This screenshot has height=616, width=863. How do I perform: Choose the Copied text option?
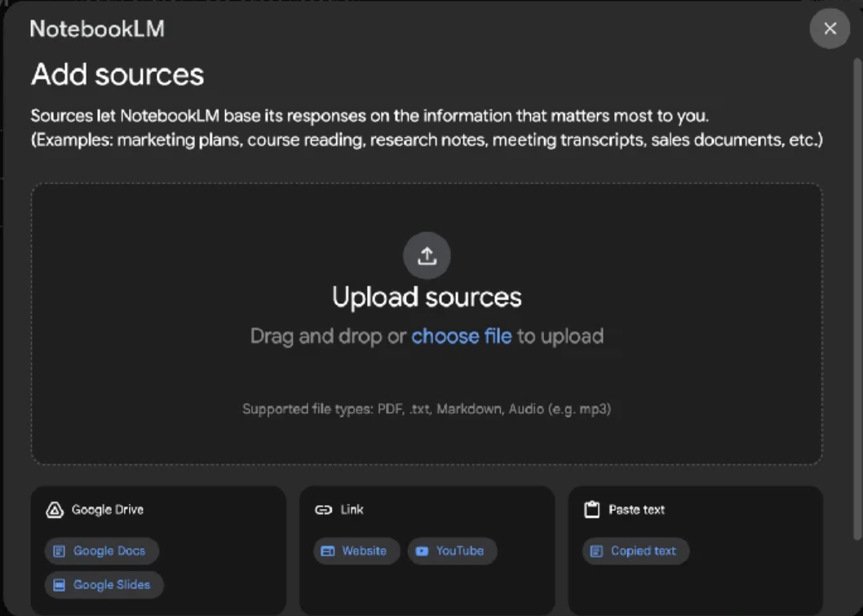click(x=635, y=551)
